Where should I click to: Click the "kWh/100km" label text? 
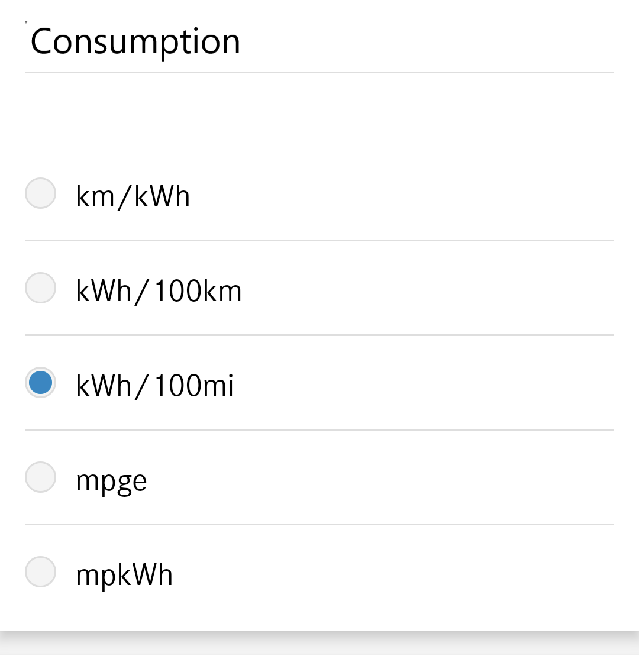(x=159, y=291)
